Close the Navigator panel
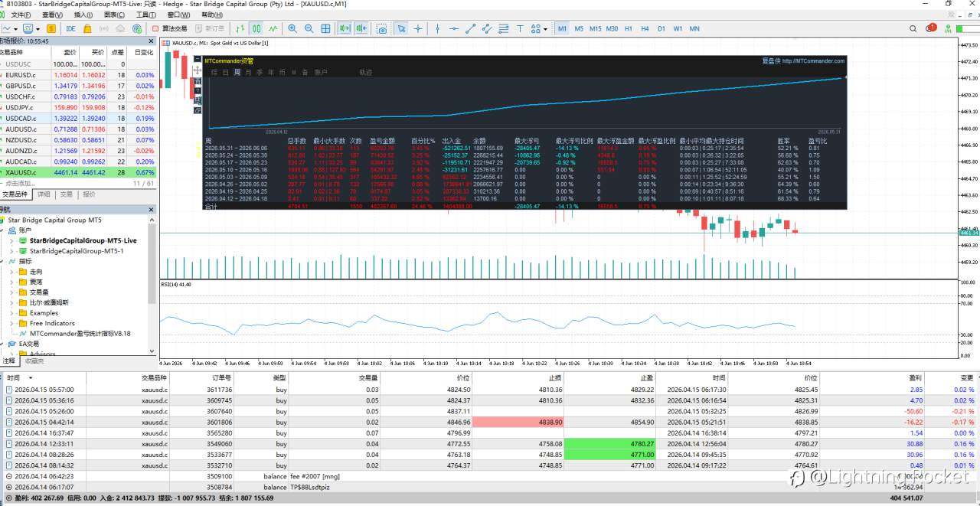980x506 pixels. [152, 209]
